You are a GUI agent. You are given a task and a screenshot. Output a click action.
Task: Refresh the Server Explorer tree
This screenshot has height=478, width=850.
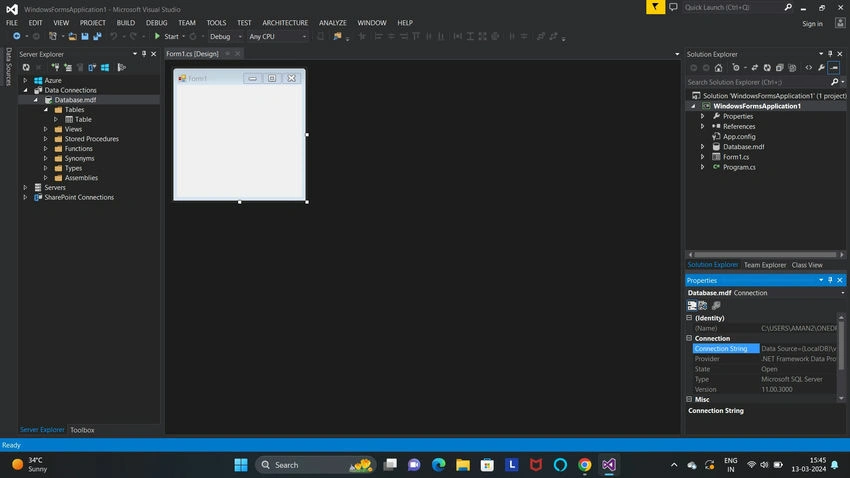point(26,68)
